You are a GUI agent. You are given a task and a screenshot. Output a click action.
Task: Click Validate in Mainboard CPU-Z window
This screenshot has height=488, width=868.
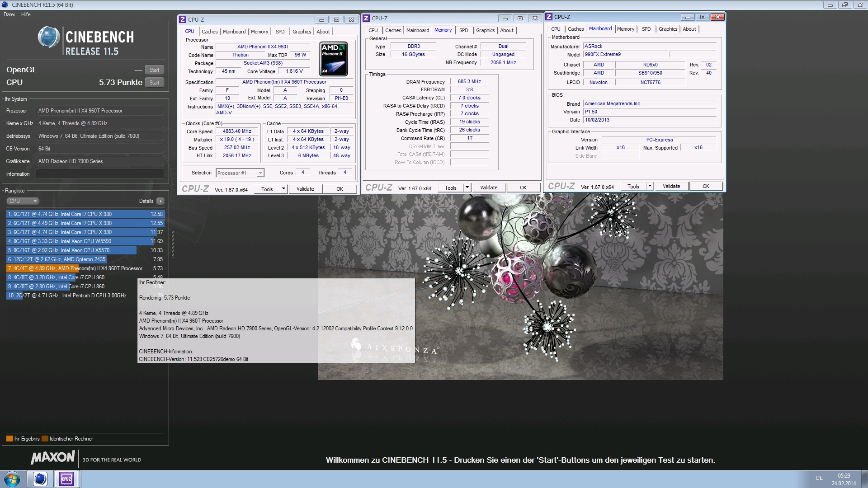(x=671, y=186)
